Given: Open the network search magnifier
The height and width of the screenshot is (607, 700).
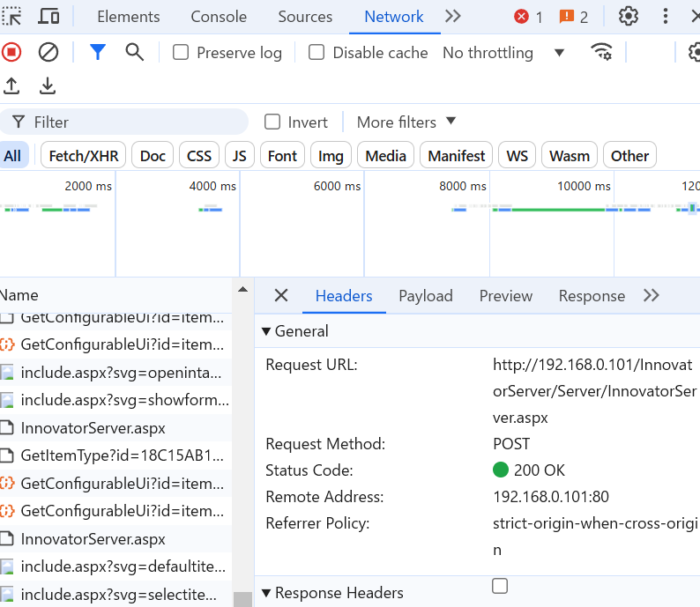Looking at the screenshot, I should click(135, 53).
